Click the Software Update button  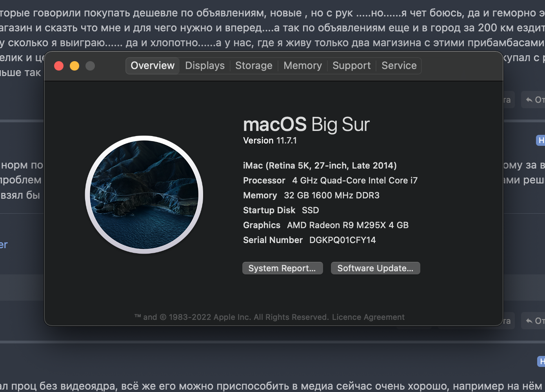(x=375, y=268)
